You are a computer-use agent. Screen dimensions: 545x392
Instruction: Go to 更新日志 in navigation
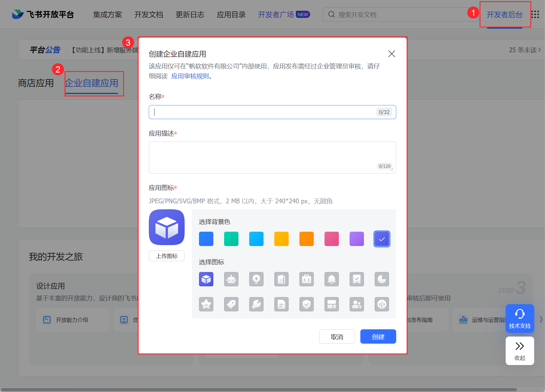(x=190, y=15)
